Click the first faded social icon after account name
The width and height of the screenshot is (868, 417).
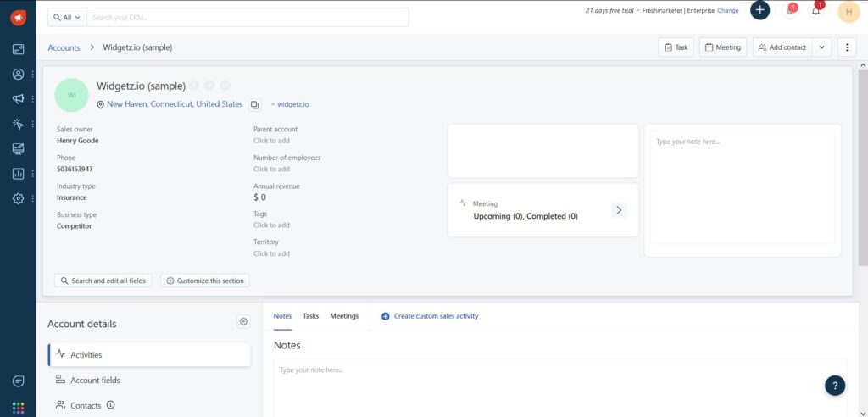(x=194, y=86)
